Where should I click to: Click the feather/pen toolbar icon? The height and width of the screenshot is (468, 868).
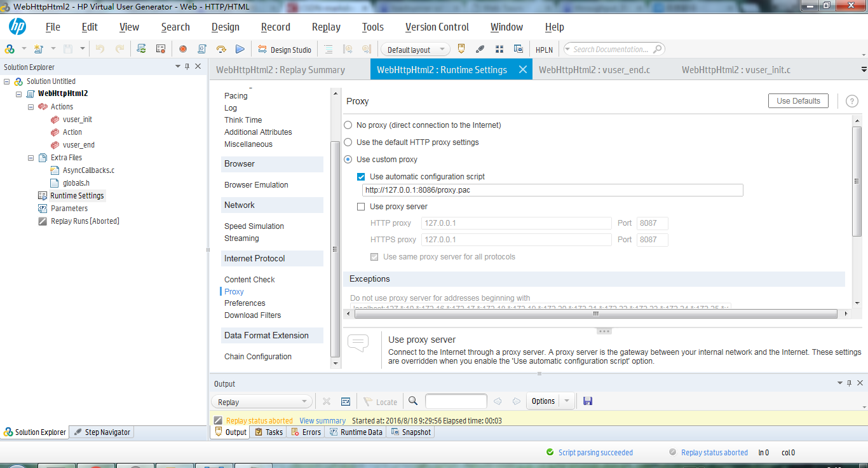click(x=480, y=49)
